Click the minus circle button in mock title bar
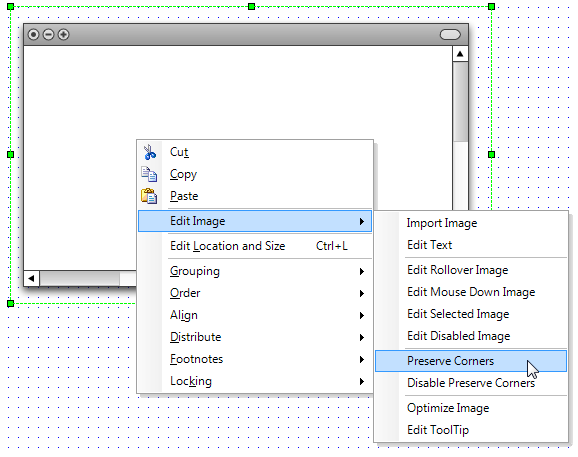 pos(48,35)
